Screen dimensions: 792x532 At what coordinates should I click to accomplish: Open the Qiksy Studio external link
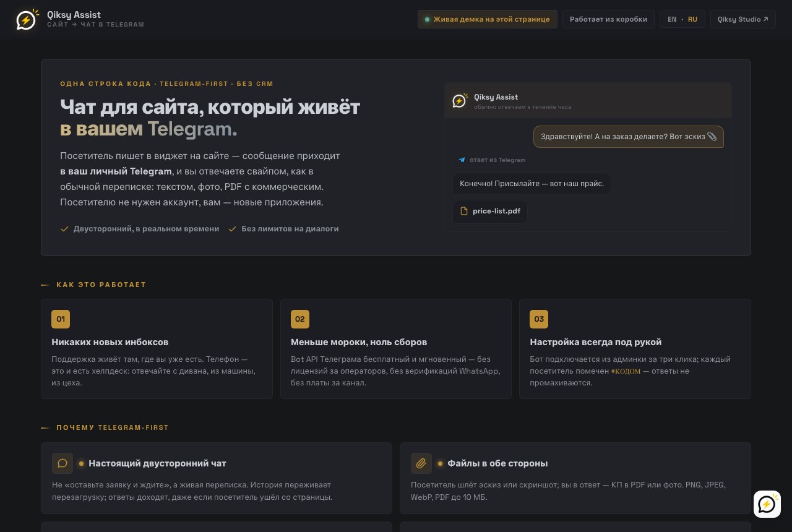[743, 19]
